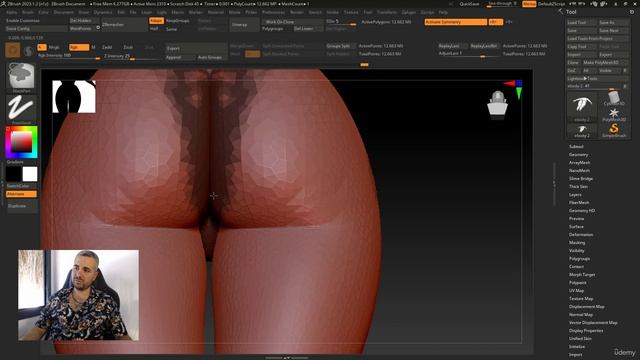640x360 pixels.
Task: Select the white main color swatch
Action: click(30, 174)
